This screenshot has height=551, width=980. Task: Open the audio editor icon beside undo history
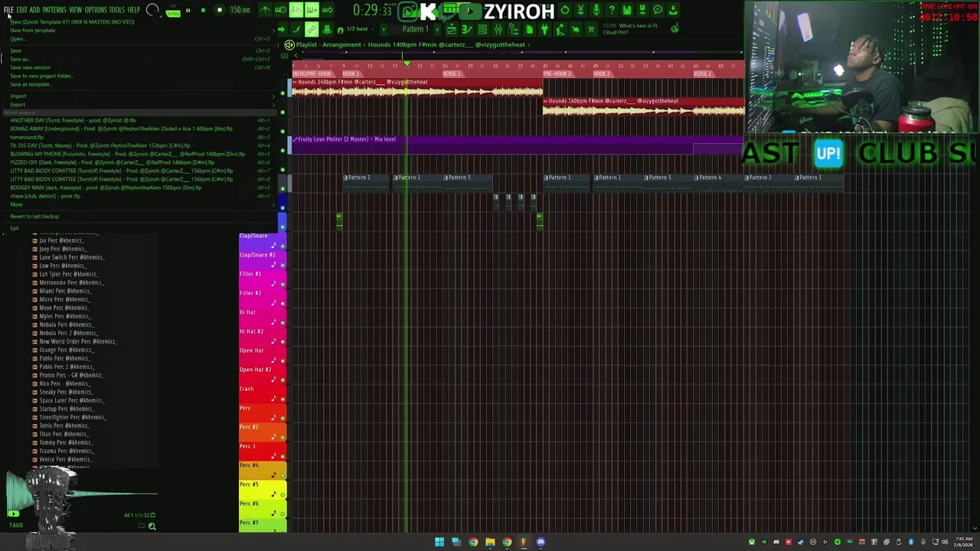point(581,10)
